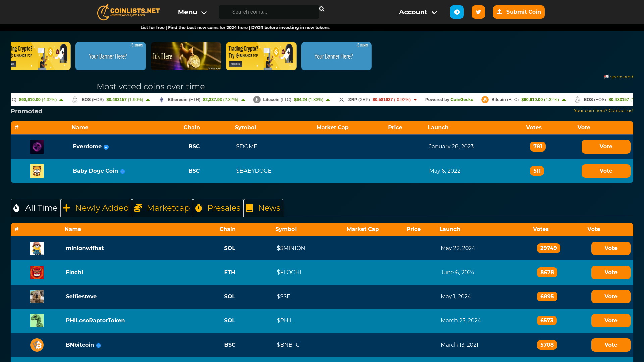Click the first 'Your Banner Here?' banner
Viewport: 644px width, 362px height.
pos(110,56)
